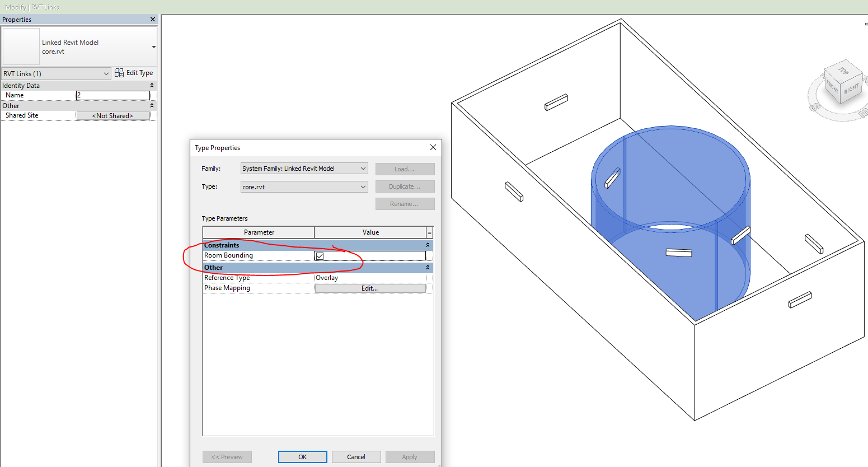This screenshot has width=868, height=467.
Task: Click the view control icon above the drawing area
Action: coord(866,24)
